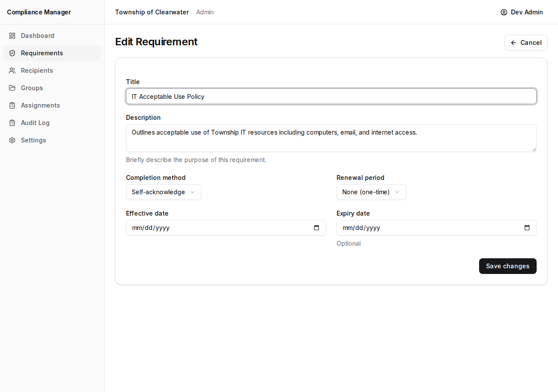Focus the Expiry date field

tap(436, 228)
